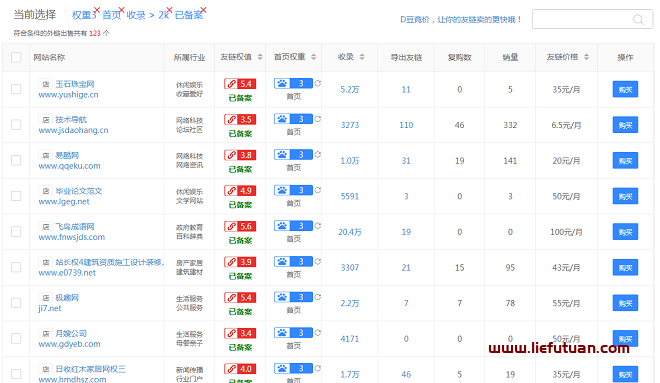660x383 pixels.
Task: Click the search input field
Action: point(592,19)
